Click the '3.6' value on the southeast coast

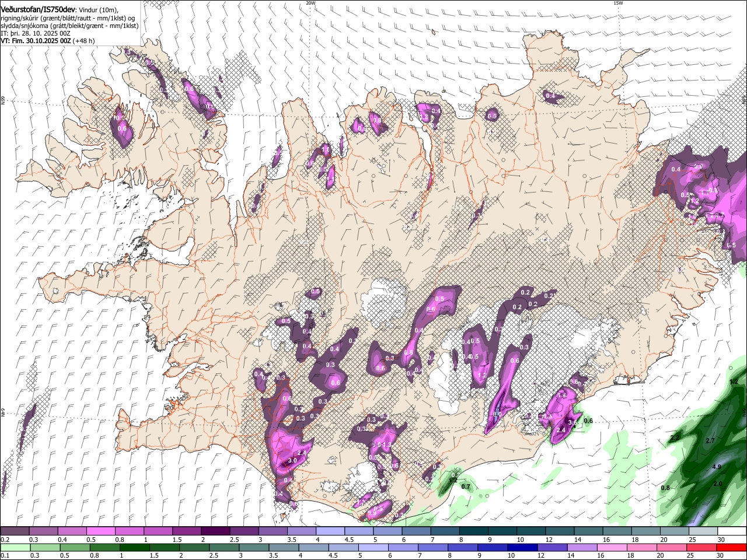(573, 422)
